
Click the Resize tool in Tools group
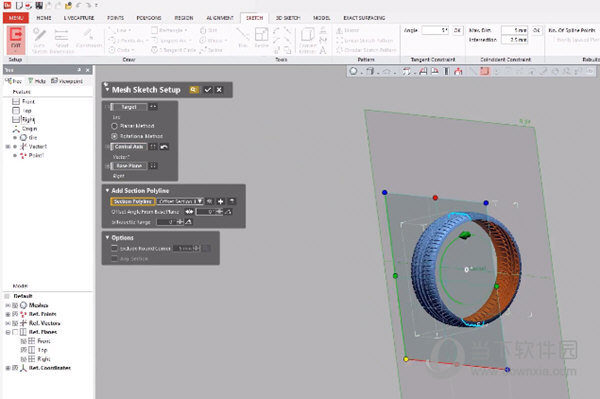[262, 38]
